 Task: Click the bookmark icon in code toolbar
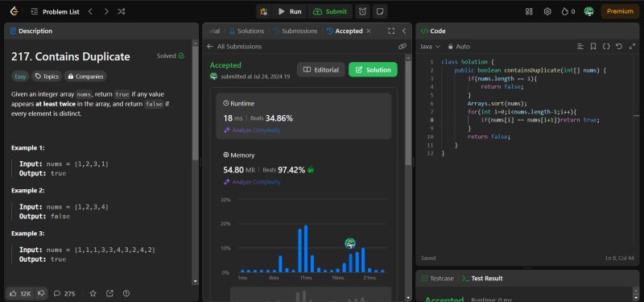(593, 47)
